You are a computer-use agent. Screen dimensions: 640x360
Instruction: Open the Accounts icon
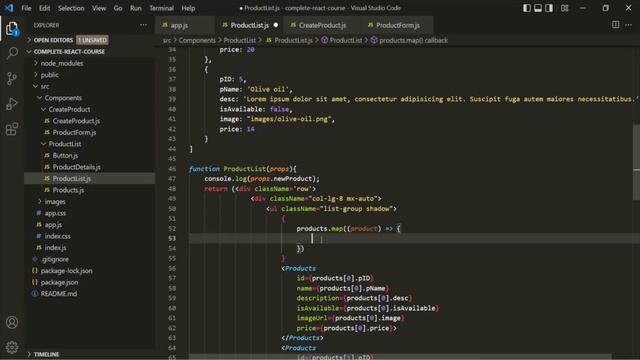(x=12, y=322)
